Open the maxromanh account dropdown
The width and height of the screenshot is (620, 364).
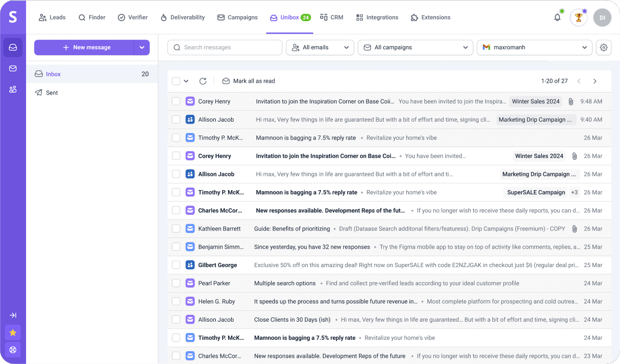tap(534, 48)
